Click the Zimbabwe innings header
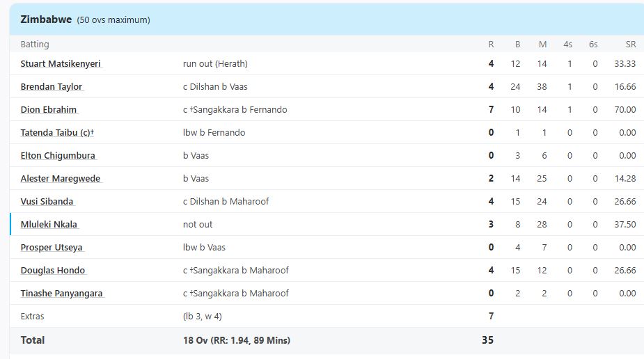644x359 pixels. [x=46, y=19]
